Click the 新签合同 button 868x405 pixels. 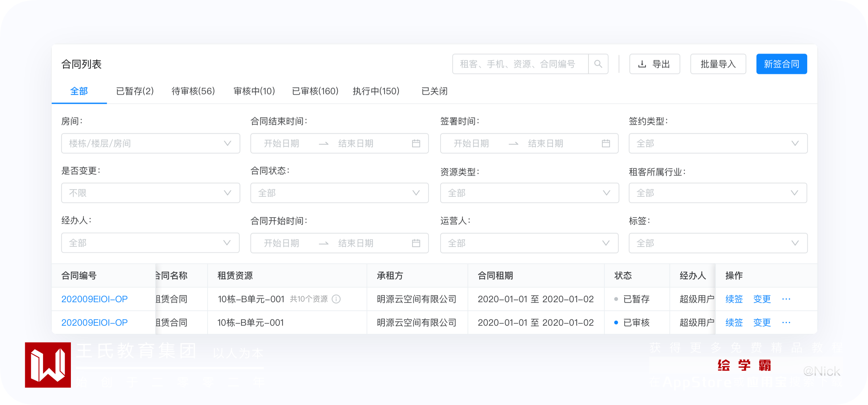coord(781,64)
